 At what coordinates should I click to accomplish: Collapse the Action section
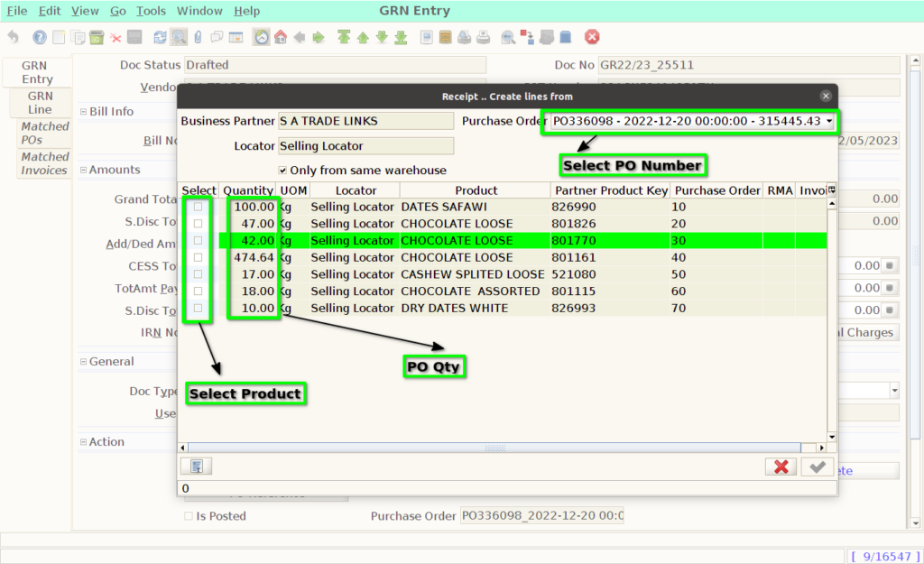(x=83, y=441)
